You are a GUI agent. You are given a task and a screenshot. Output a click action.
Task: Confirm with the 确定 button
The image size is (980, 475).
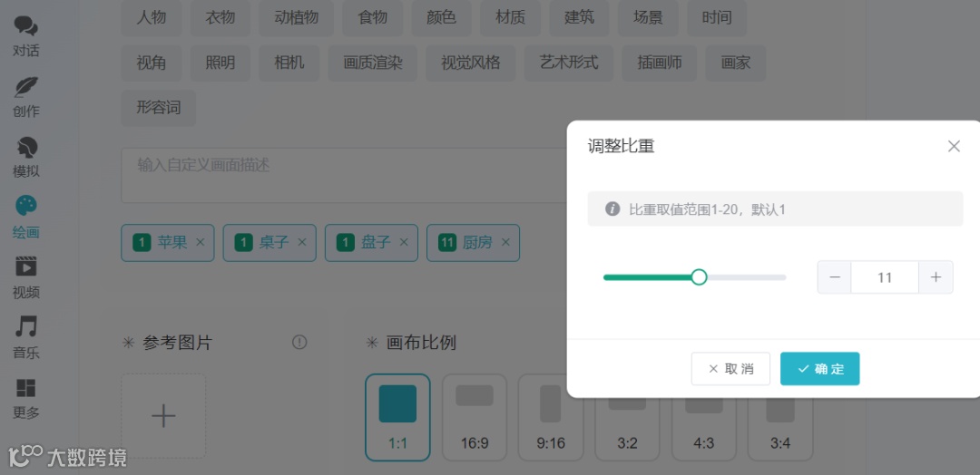click(x=820, y=369)
